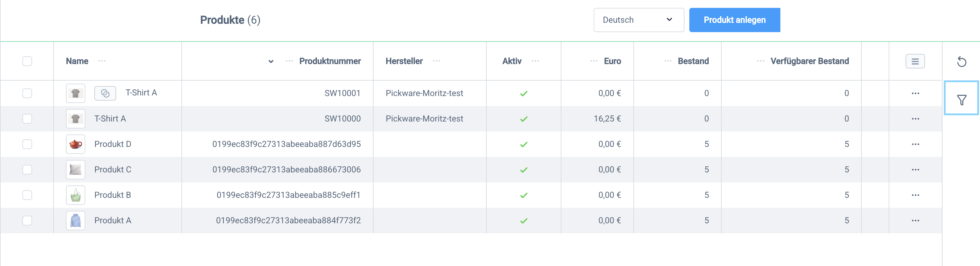Image resolution: width=980 pixels, height=266 pixels.
Task: Toggle the select-all products checkbox
Action: click(27, 62)
